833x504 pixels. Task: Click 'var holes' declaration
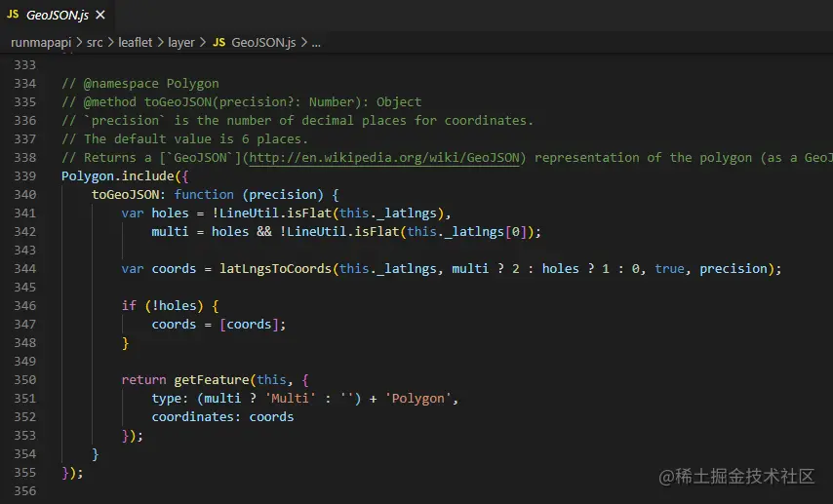pyautogui.click(x=154, y=213)
